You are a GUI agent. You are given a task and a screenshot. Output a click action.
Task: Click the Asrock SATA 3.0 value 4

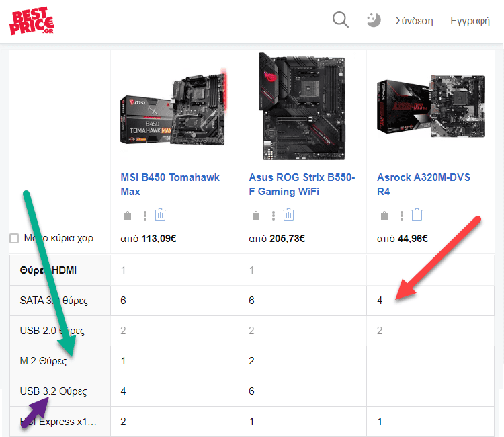(x=380, y=301)
